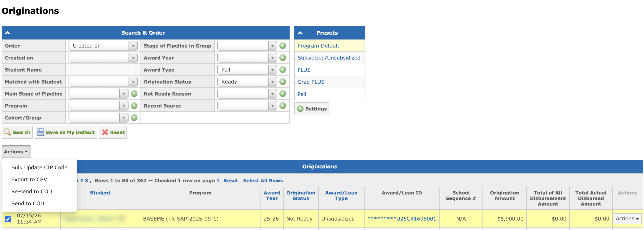Open the Cohort/Group dropdown
This screenshot has height=230, width=644.
tap(98, 118)
